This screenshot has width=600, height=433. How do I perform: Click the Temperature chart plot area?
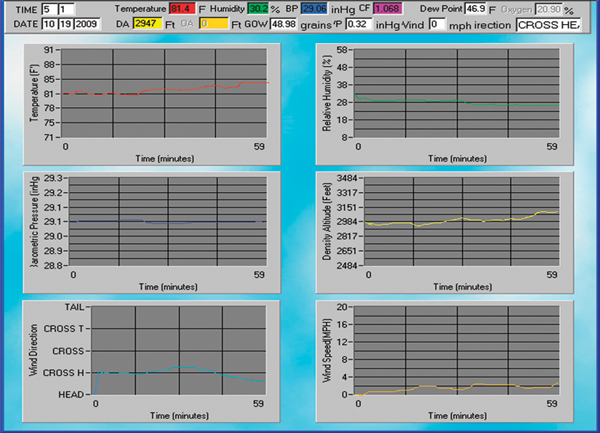click(x=164, y=93)
